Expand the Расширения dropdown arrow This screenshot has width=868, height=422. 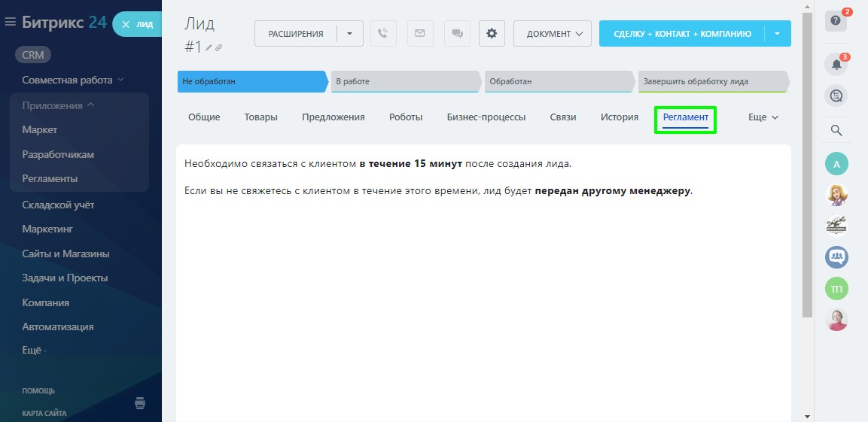coord(349,33)
